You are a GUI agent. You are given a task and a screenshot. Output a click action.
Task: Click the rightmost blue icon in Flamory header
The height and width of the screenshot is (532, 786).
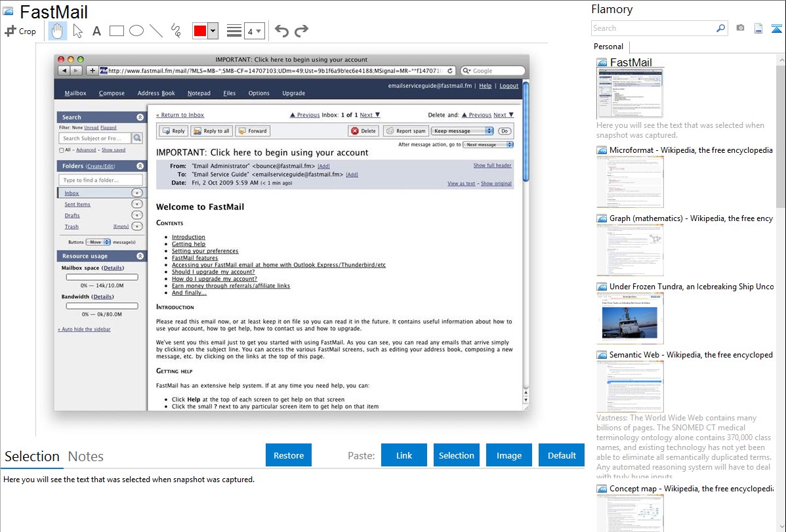coord(776,28)
